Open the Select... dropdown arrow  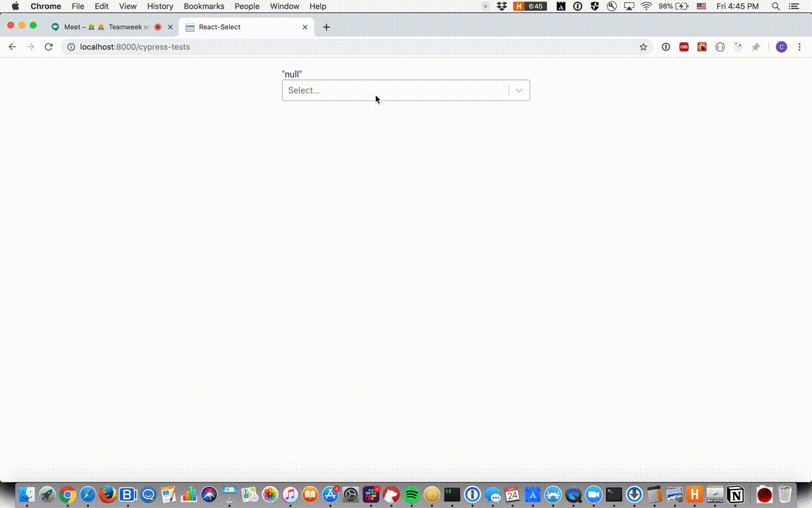point(519,90)
